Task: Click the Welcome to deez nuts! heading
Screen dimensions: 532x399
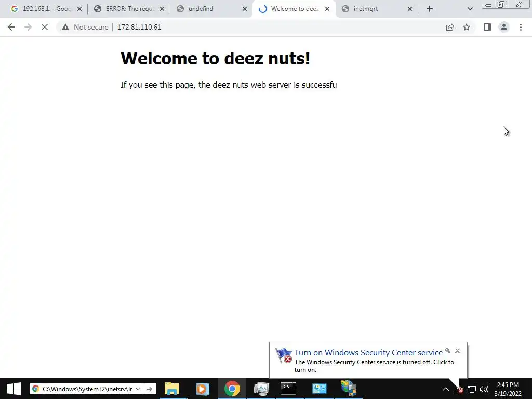Action: pyautogui.click(x=215, y=58)
